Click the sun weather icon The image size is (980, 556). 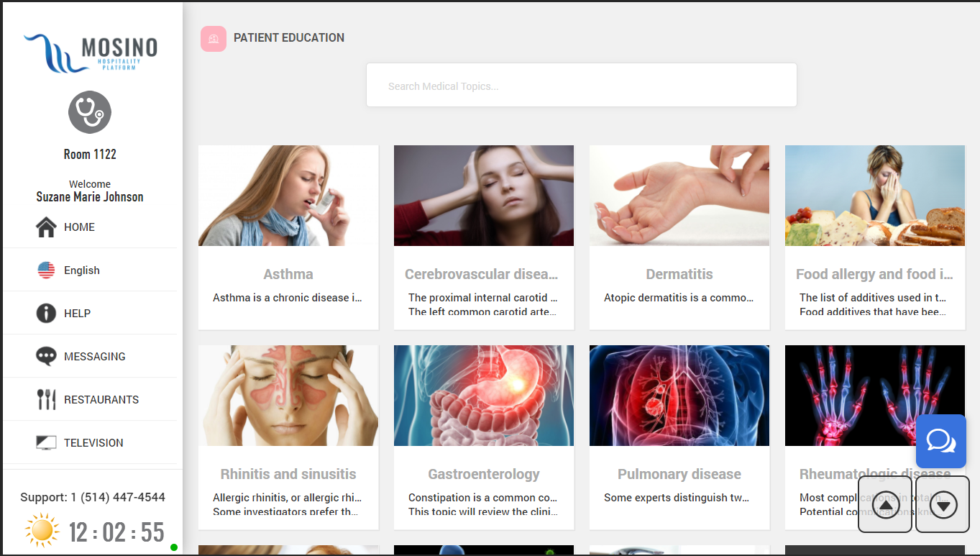pos(42,532)
